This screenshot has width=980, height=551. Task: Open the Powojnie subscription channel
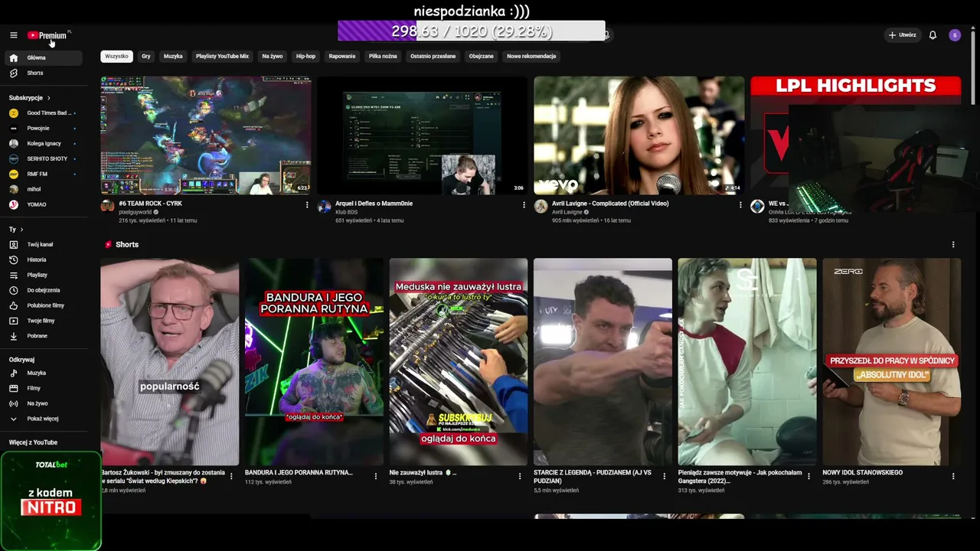(x=44, y=128)
